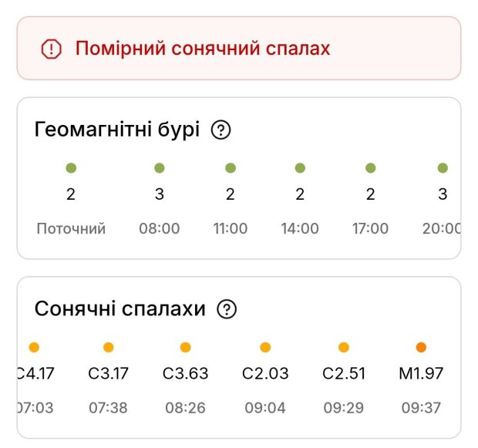The height and width of the screenshot is (448, 478).
Task: Click the green dot above Поточний
Action: [x=71, y=168]
